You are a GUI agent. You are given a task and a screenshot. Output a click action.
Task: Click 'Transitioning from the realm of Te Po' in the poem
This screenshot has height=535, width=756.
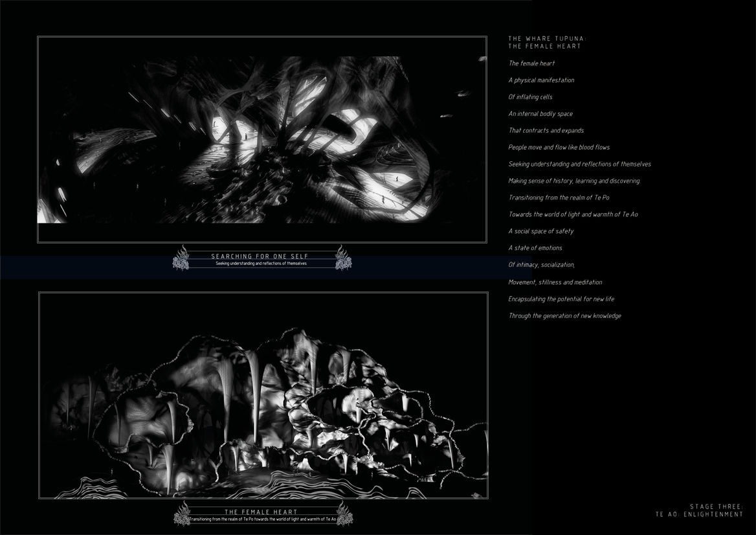[x=559, y=198]
